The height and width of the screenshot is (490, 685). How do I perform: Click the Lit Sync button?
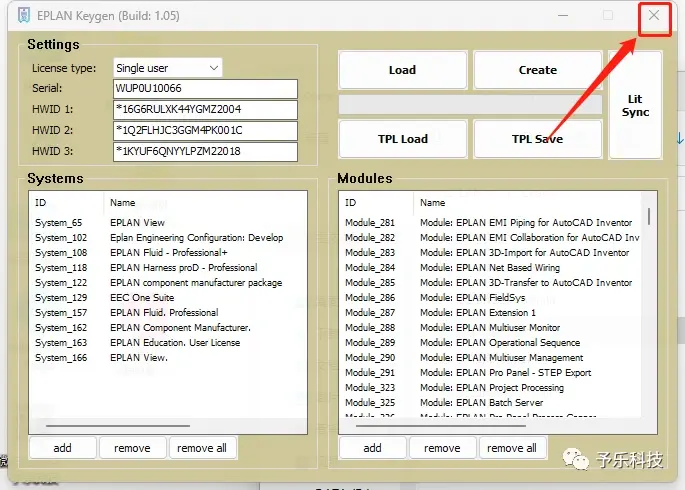point(635,105)
